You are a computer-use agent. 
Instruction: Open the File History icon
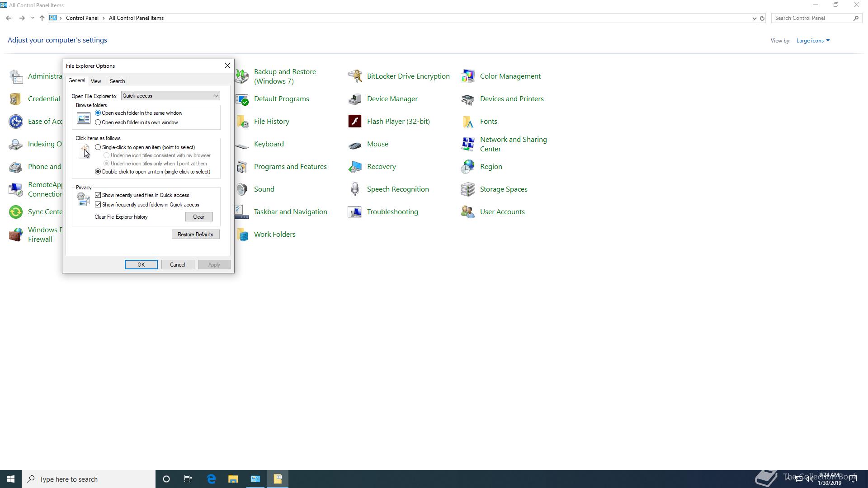tap(242, 122)
